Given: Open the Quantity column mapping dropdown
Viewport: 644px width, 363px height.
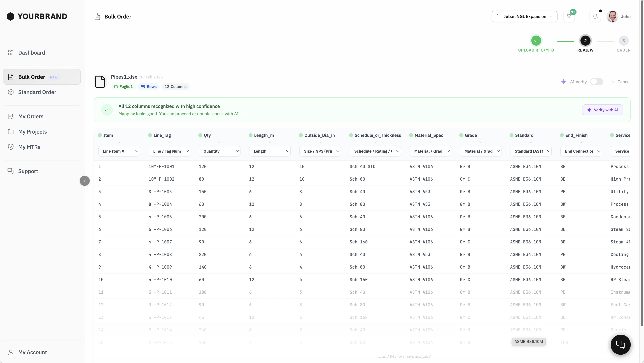Looking at the screenshot, I should [220, 151].
